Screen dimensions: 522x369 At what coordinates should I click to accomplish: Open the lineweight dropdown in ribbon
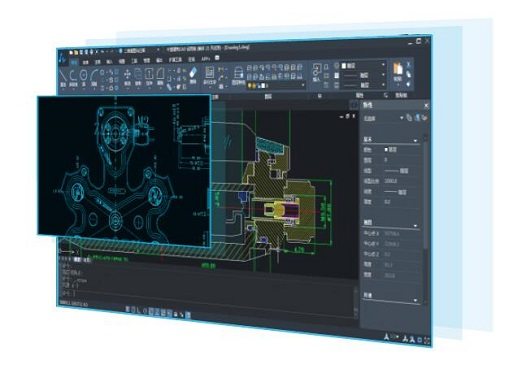364,85
